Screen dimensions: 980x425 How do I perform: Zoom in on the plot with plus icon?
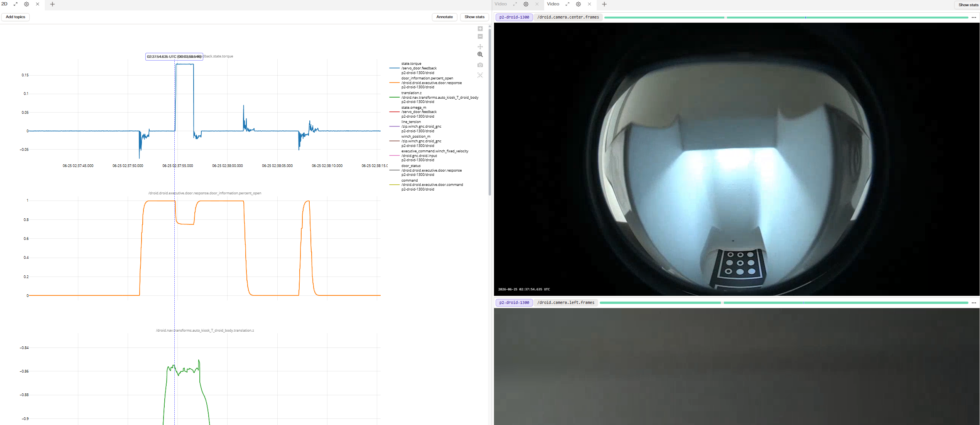[480, 29]
